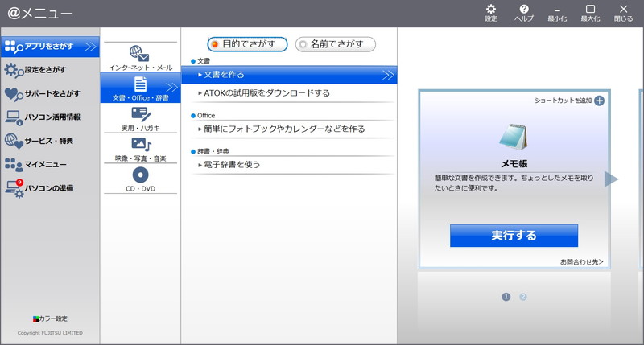Add shortcut with the plus icon
The image size is (644, 345).
point(599,101)
